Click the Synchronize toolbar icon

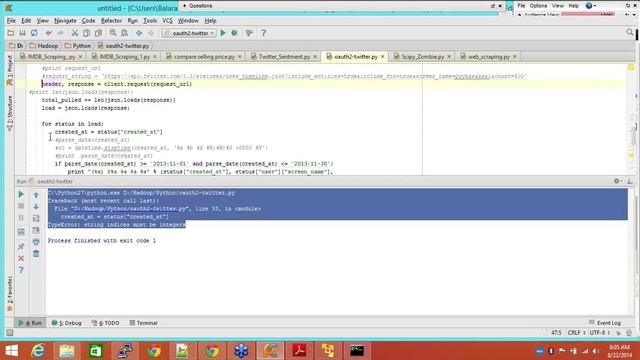(x=34, y=33)
